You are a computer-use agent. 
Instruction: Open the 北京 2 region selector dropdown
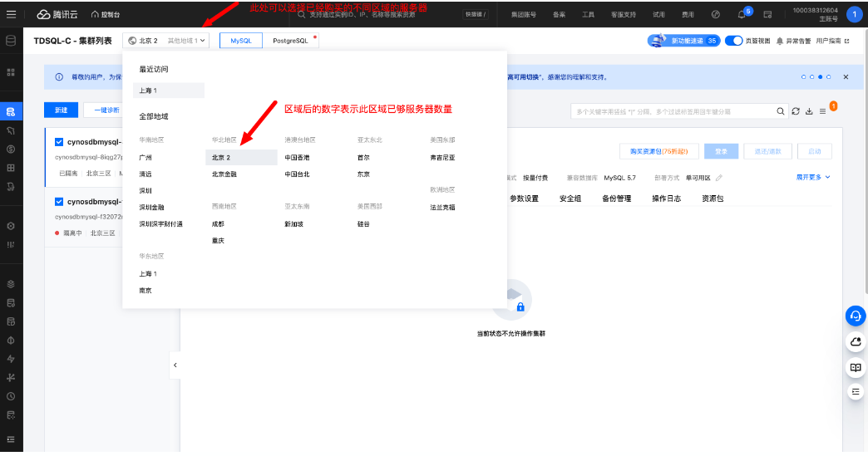click(166, 41)
